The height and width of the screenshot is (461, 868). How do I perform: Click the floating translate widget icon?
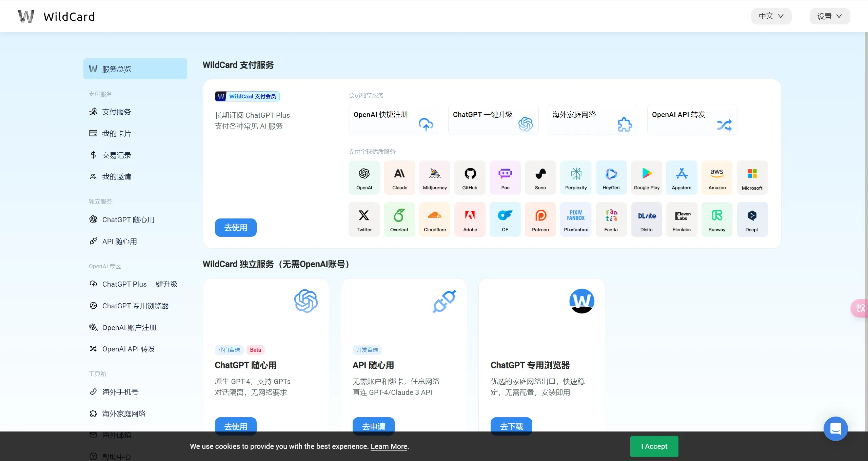tap(860, 308)
